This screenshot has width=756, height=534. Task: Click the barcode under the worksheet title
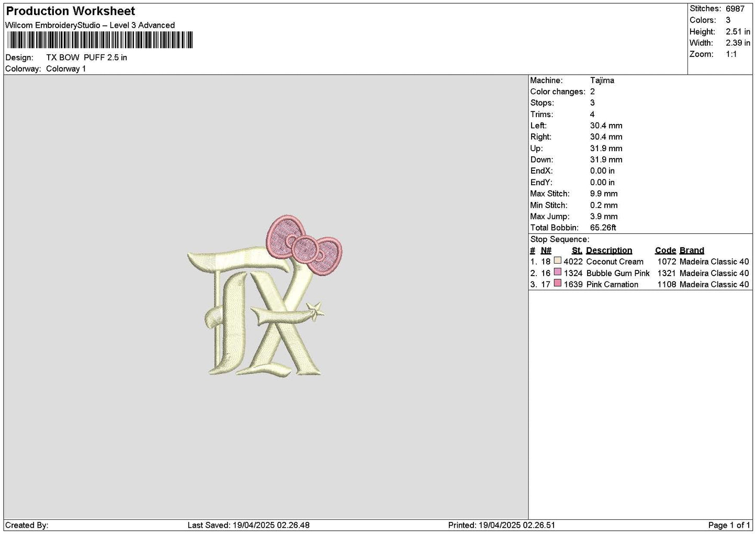pos(99,40)
